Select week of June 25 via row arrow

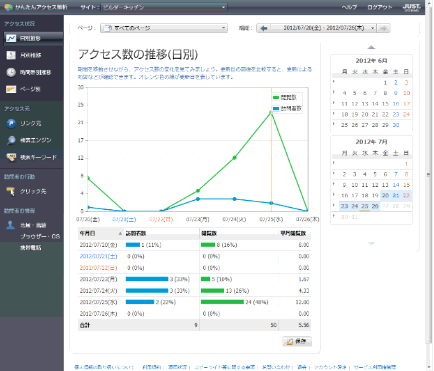click(334, 124)
